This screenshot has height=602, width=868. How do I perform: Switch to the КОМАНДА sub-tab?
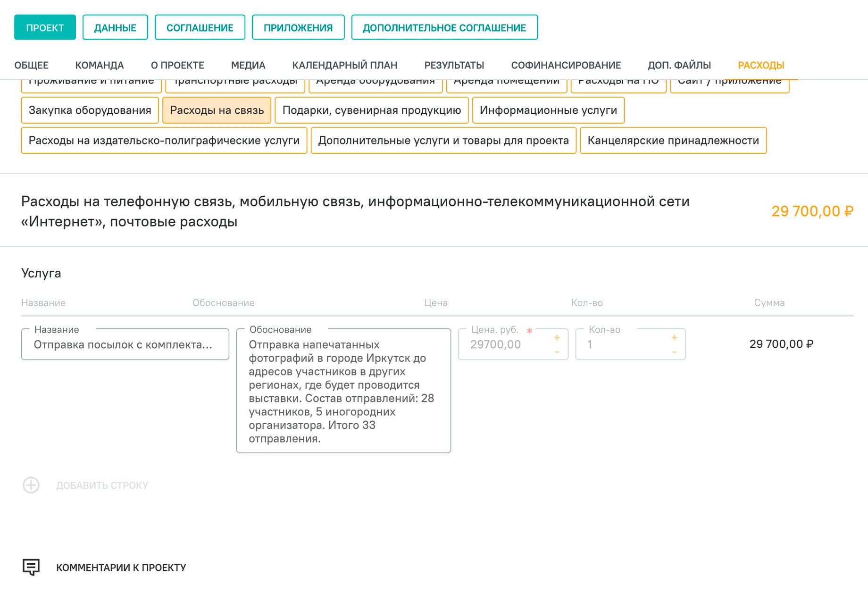[x=100, y=65]
